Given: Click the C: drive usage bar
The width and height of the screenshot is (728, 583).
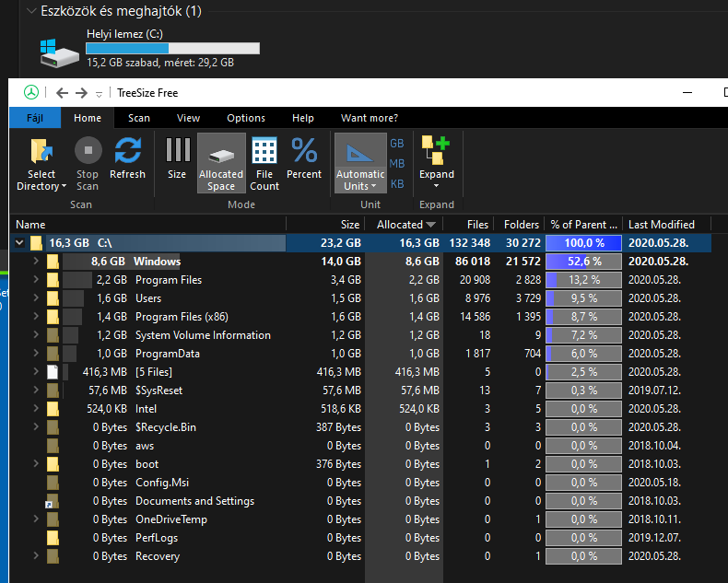Looking at the screenshot, I should tap(172, 49).
